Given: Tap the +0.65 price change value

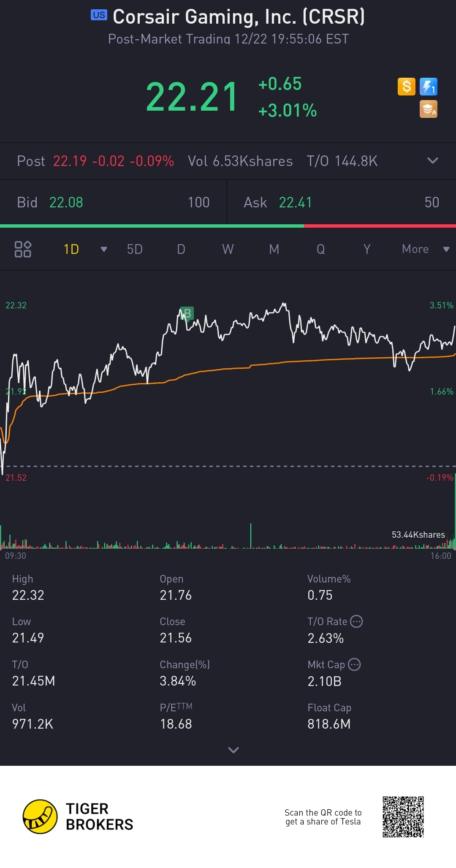Looking at the screenshot, I should 280,84.
